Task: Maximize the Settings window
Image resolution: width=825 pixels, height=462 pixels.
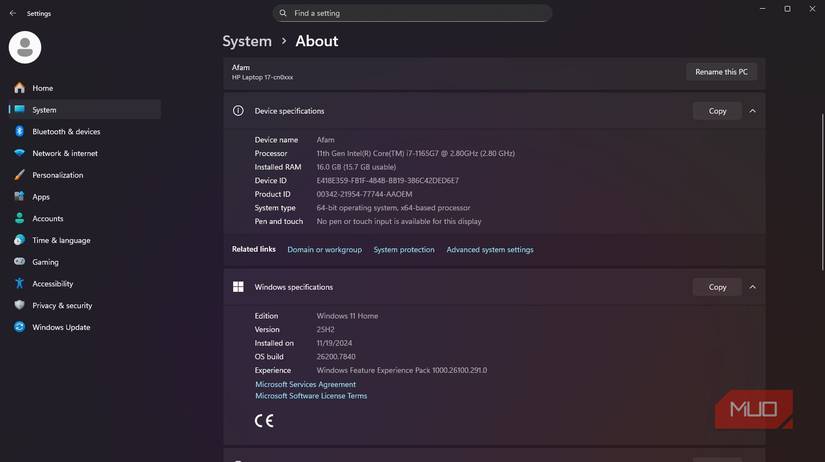Action: click(787, 9)
